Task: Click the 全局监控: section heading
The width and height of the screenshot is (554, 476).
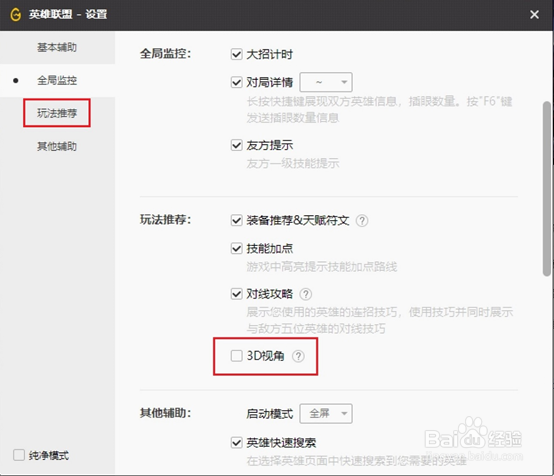Action: click(165, 54)
